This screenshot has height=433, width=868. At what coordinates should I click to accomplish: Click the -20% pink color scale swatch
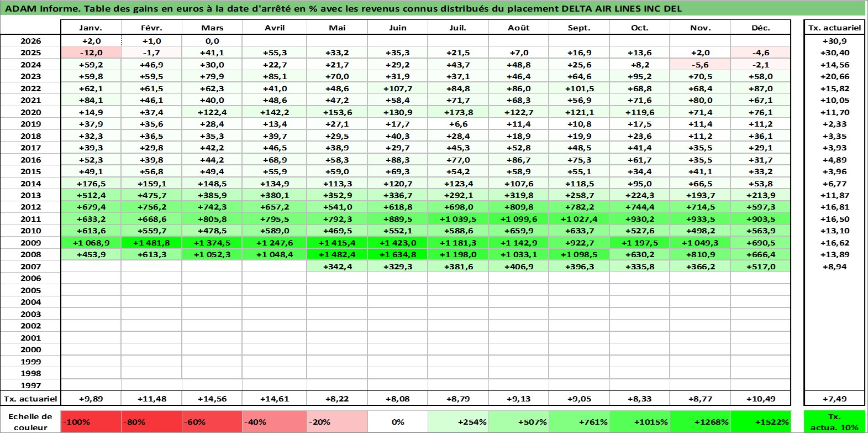tap(337, 421)
